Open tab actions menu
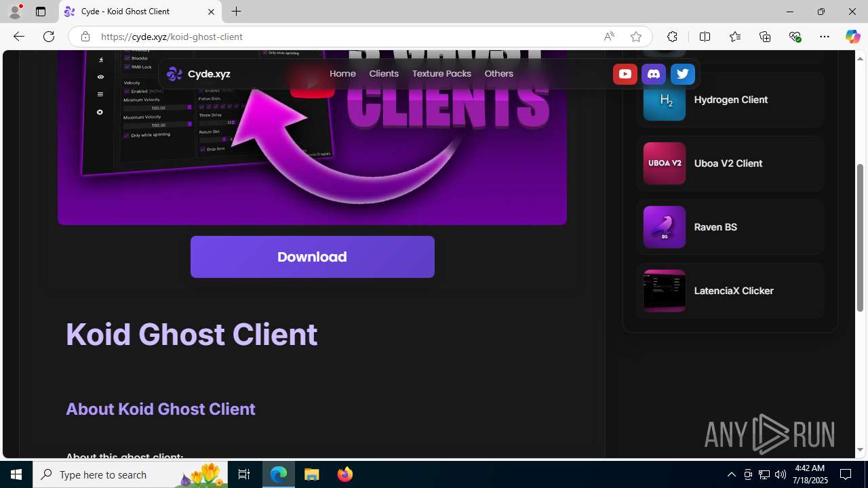Screen dimensions: 868x488 [41, 12]
